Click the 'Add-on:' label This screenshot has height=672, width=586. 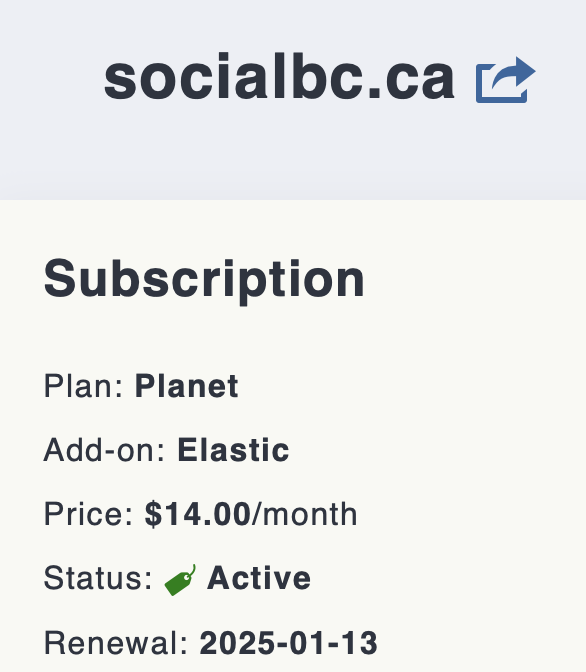point(105,450)
